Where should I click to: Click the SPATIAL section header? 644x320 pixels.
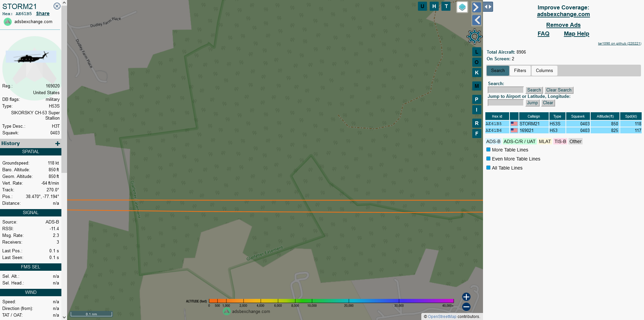click(31, 152)
